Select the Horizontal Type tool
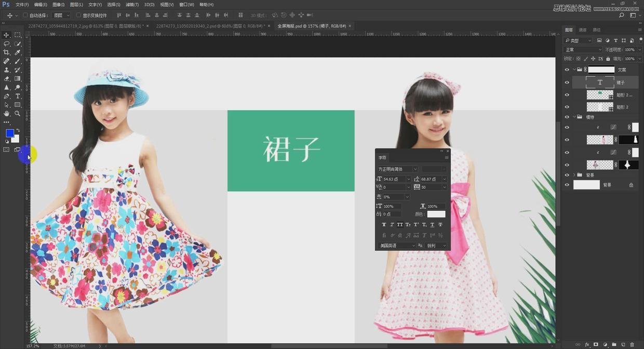This screenshot has height=349, width=644. (x=18, y=96)
